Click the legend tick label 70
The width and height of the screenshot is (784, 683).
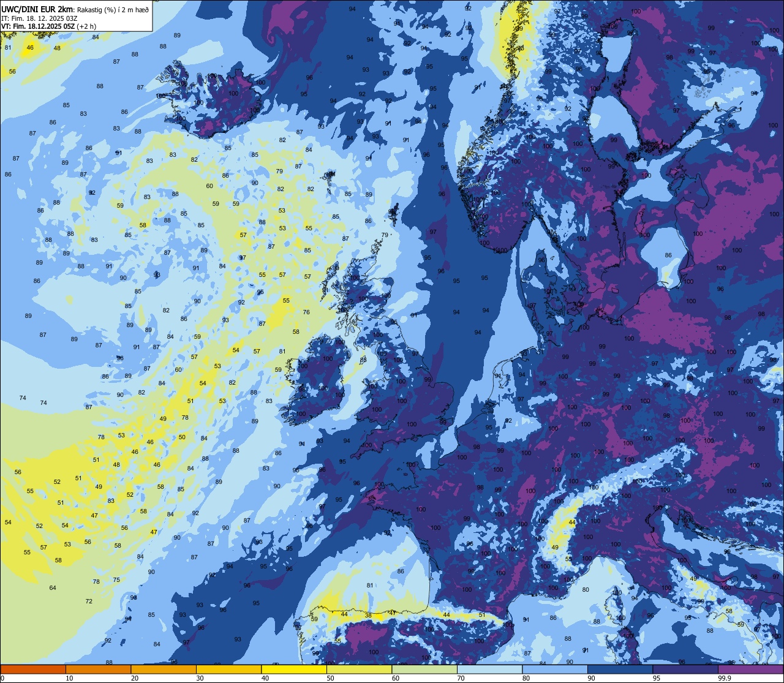pos(461,678)
